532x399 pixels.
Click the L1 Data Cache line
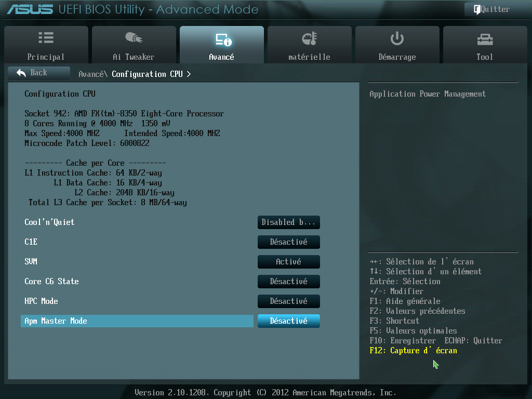108,182
